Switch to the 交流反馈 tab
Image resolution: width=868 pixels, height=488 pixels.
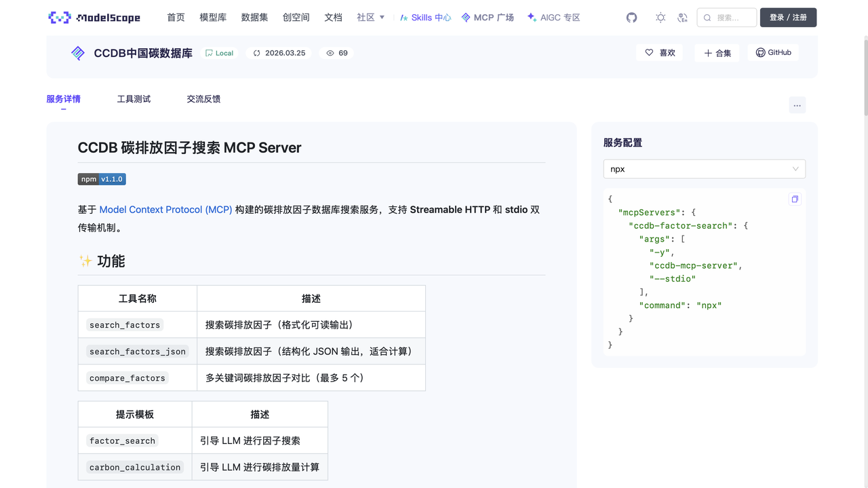203,99
